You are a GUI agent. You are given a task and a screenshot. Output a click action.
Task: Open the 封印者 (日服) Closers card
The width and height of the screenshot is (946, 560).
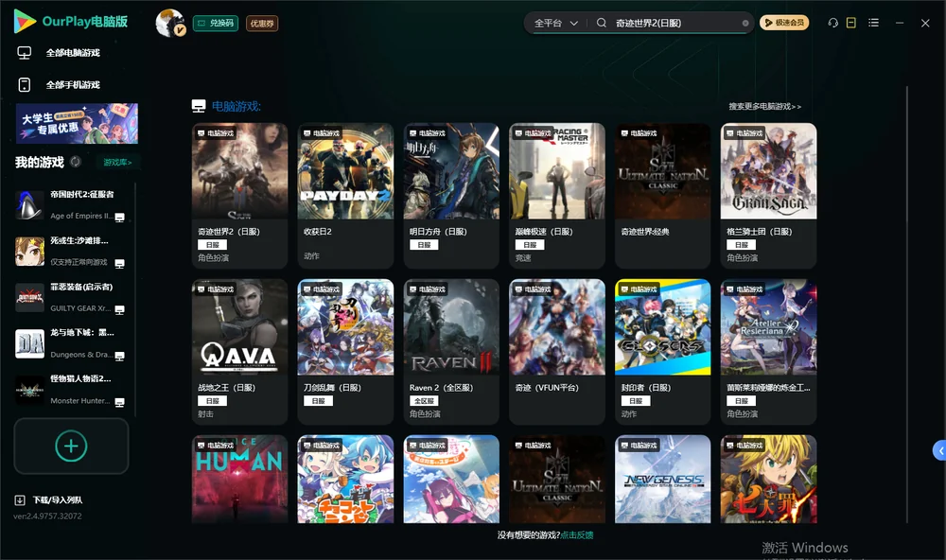[662, 351]
